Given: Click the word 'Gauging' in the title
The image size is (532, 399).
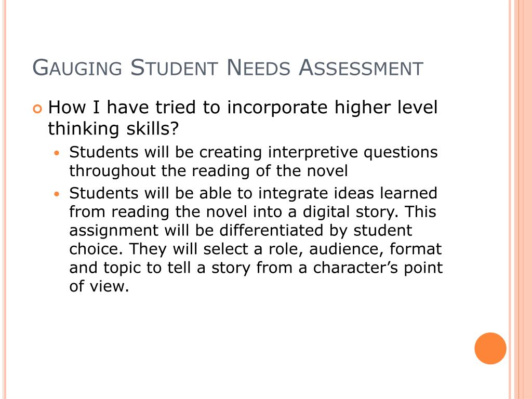Looking at the screenshot, I should point(77,68).
